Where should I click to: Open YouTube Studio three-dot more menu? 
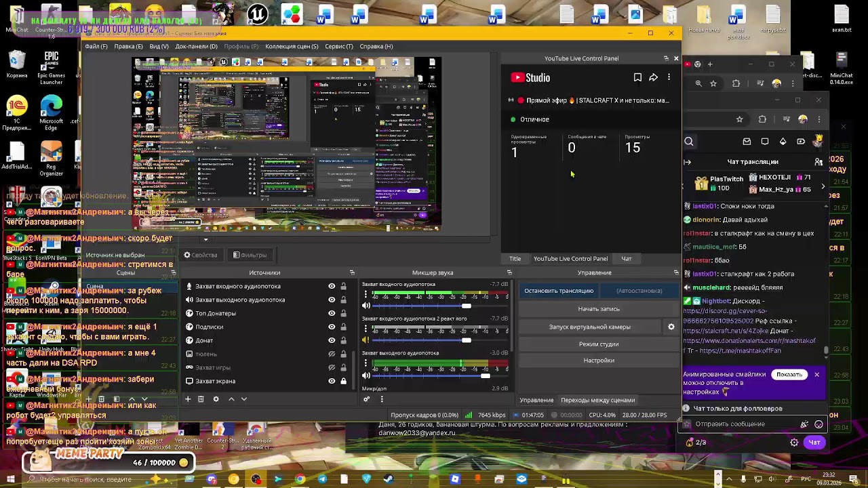[x=669, y=78]
